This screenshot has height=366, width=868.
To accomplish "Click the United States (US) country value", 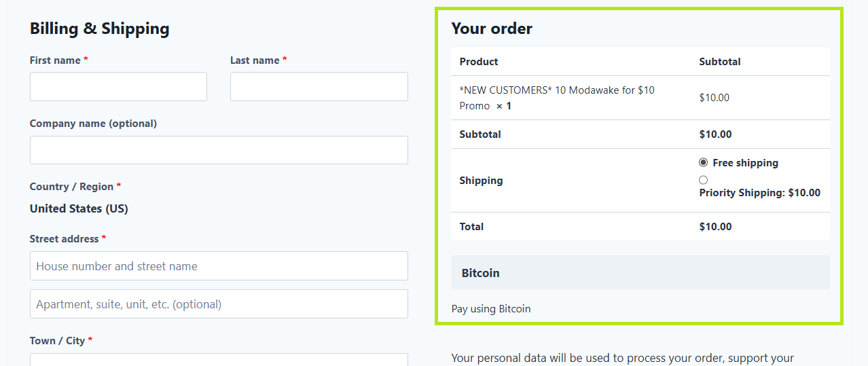I will coord(79,208).
